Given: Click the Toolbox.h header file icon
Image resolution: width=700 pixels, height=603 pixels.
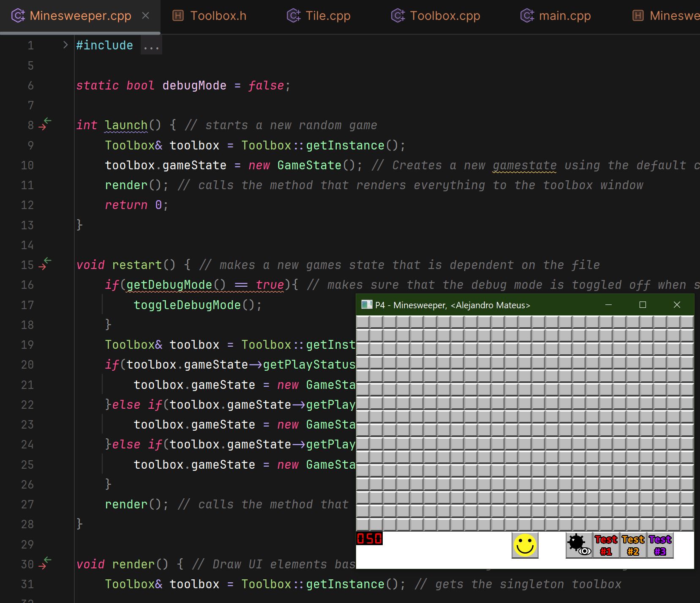Looking at the screenshot, I should click(x=178, y=16).
